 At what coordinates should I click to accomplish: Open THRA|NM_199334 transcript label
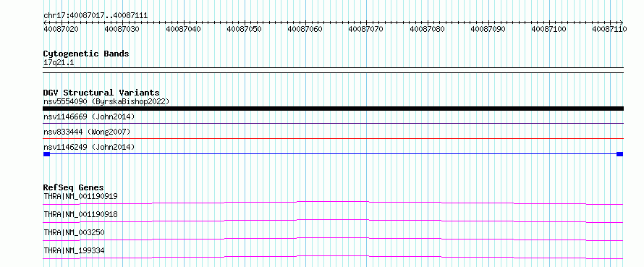pos(74,250)
